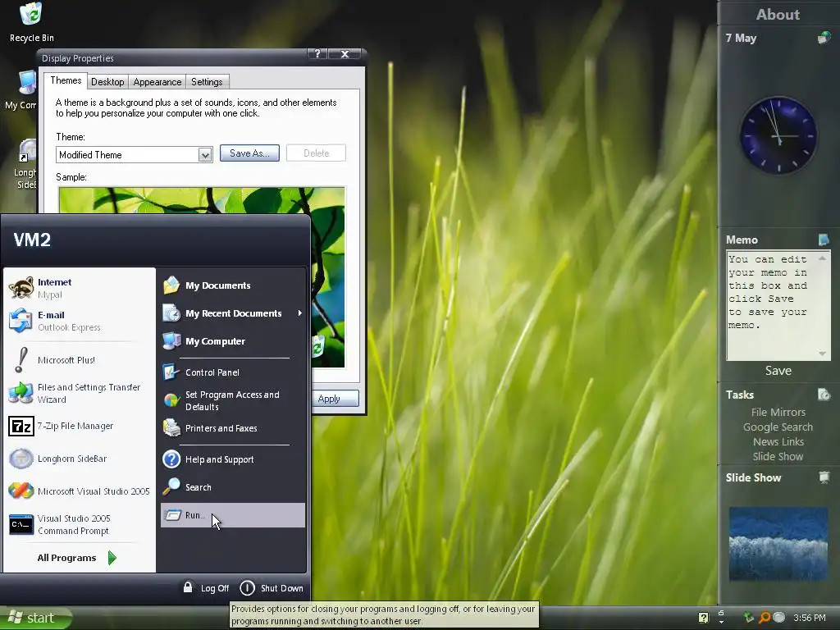Image resolution: width=840 pixels, height=630 pixels.
Task: Click the About header in sidebar
Action: [778, 15]
